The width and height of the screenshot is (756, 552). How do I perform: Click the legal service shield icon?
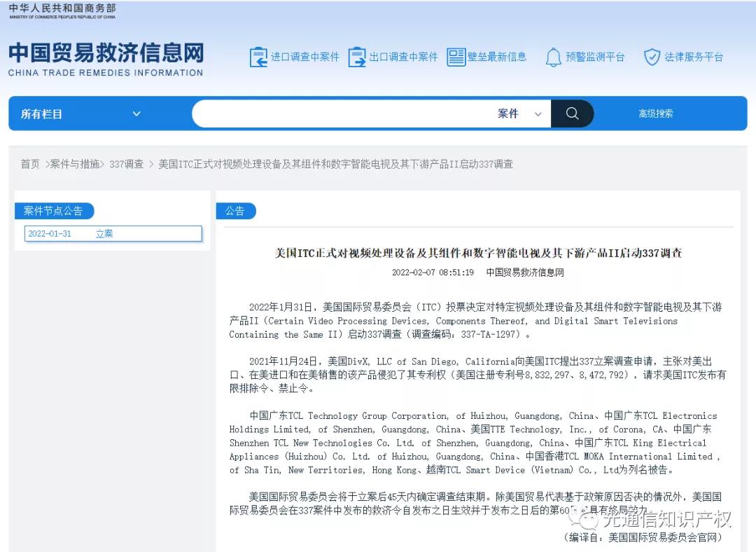[x=652, y=57]
